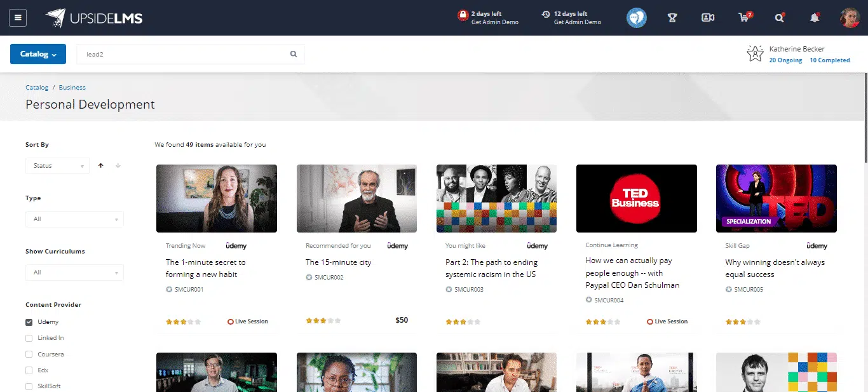Click the star badge icon beside Katherine Becker
The image size is (868, 392).
pyautogui.click(x=755, y=54)
